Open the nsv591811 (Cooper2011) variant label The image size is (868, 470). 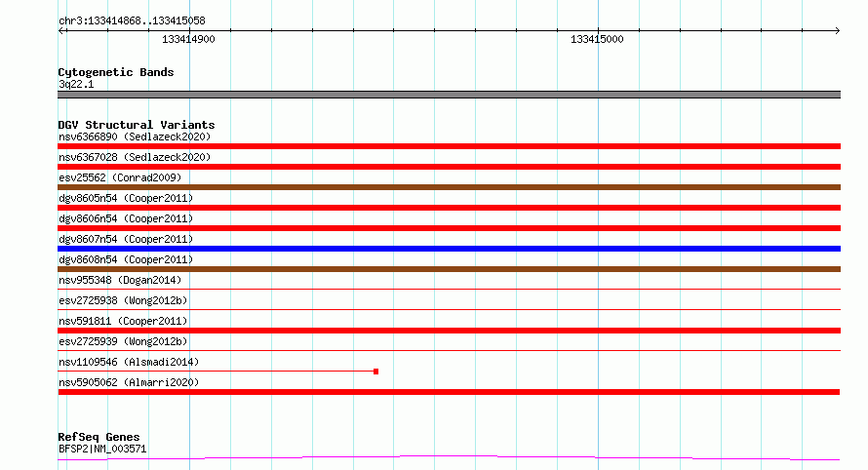(123, 321)
